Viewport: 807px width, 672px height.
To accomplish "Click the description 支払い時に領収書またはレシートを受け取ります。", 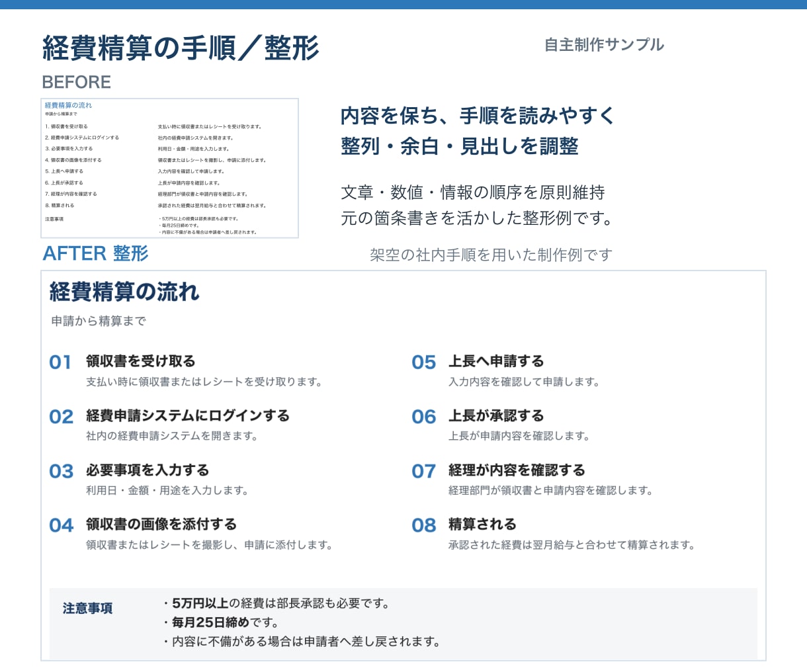I will point(204,382).
